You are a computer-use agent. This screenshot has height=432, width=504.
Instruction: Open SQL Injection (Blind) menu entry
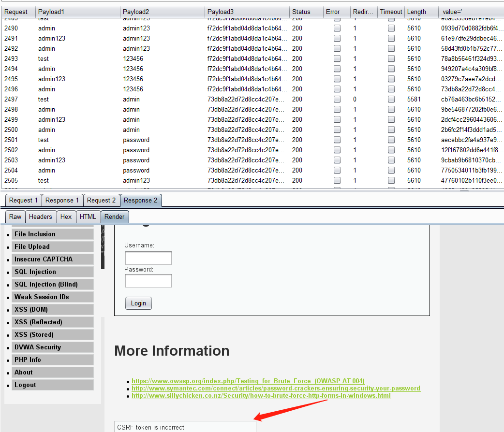[x=53, y=284]
